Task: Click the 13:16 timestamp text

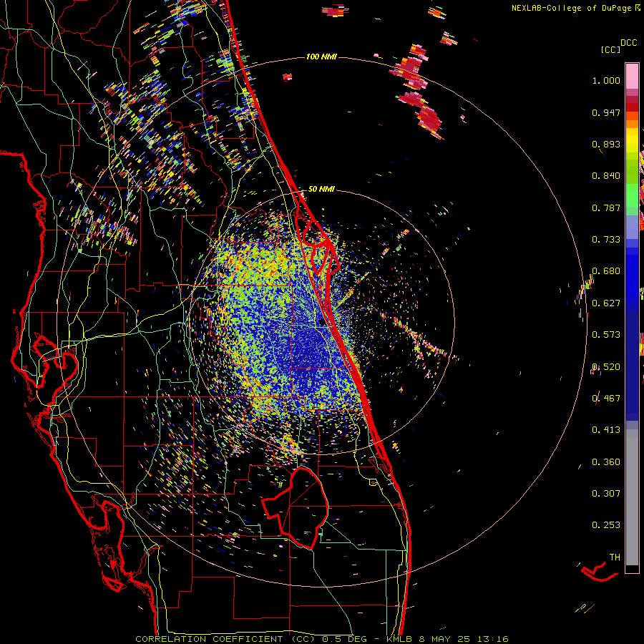Action: [x=493, y=639]
